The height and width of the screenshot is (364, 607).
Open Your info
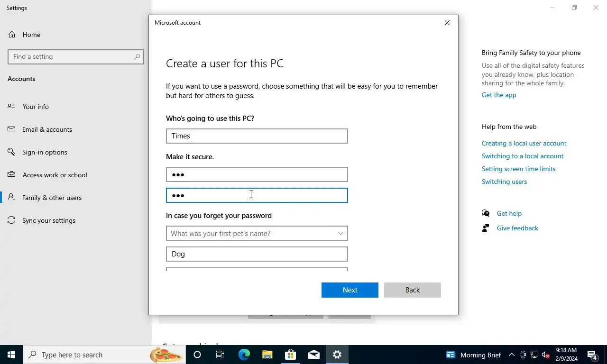click(x=36, y=107)
